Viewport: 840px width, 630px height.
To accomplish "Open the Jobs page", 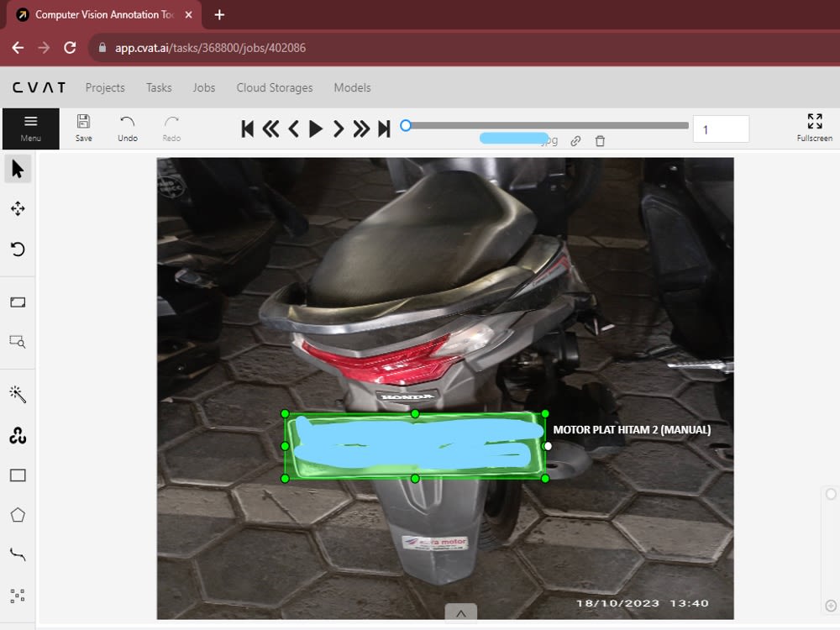I will click(x=204, y=87).
